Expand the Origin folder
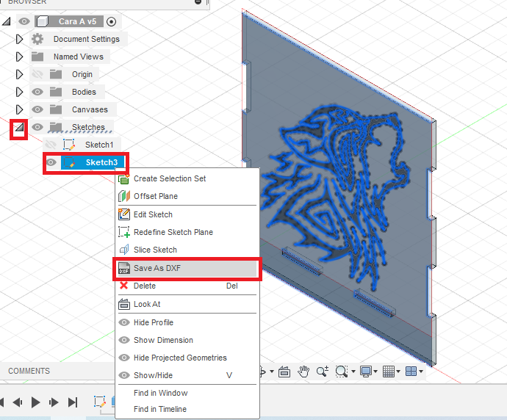 (19, 74)
